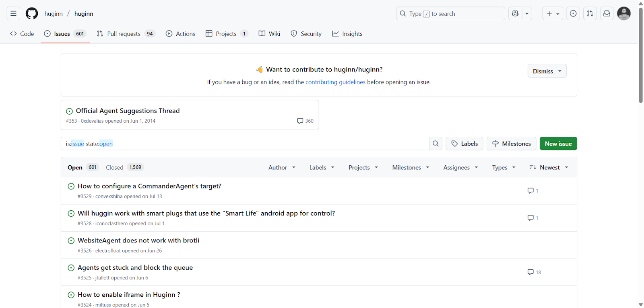Switch to the Code tab
The image size is (644, 308).
pos(22,34)
